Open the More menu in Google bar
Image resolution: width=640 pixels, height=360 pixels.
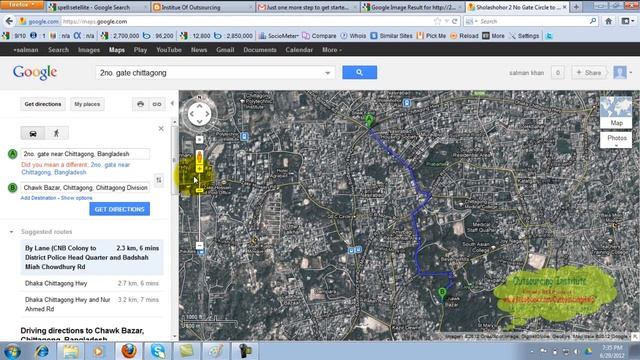331,50
